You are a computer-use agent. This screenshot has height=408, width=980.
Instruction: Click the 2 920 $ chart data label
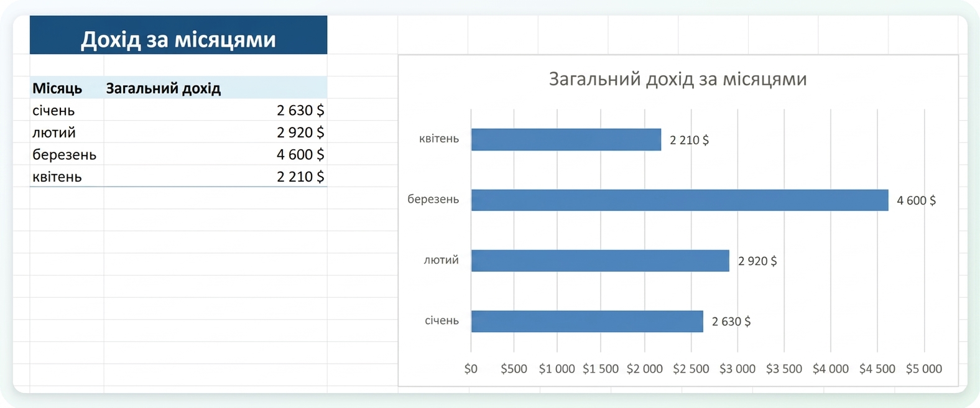pos(757,261)
